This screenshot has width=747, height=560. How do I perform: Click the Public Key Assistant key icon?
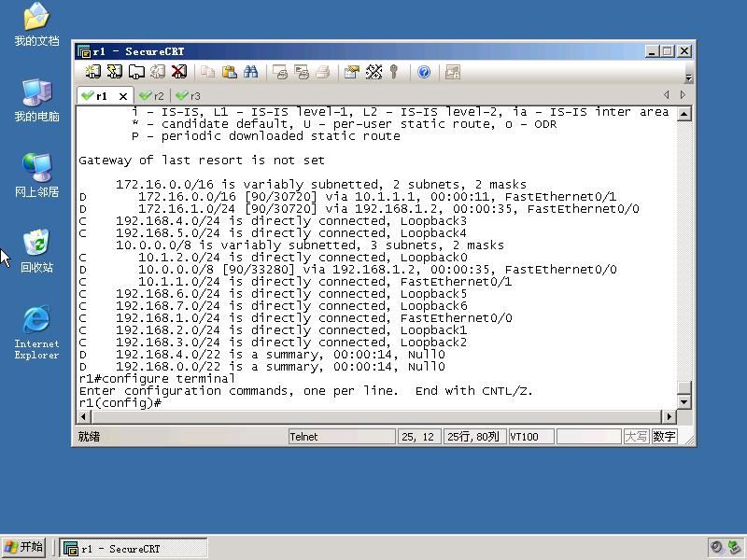coord(393,72)
